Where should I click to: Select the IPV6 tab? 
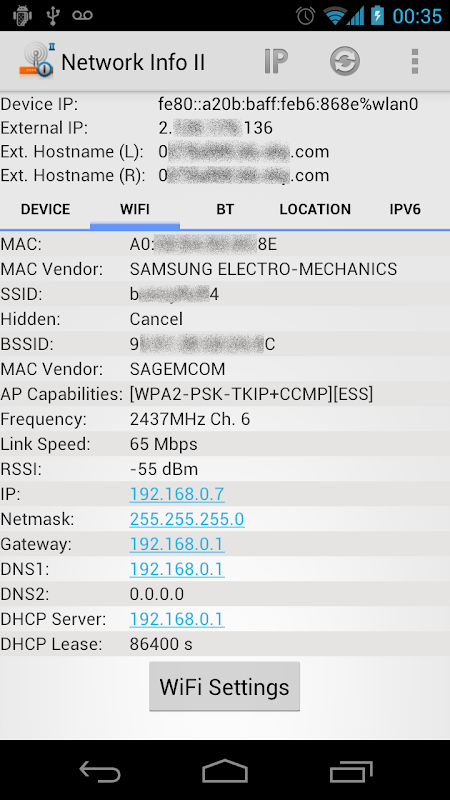405,209
